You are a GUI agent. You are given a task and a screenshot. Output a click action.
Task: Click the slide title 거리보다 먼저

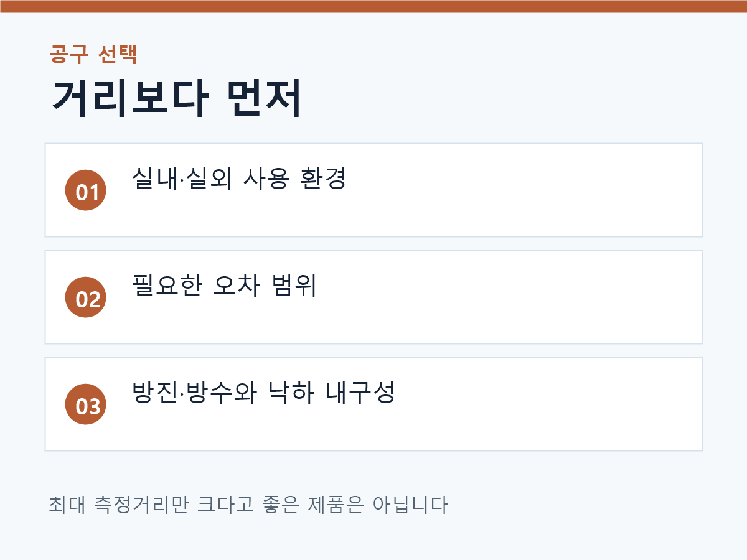pos(176,99)
